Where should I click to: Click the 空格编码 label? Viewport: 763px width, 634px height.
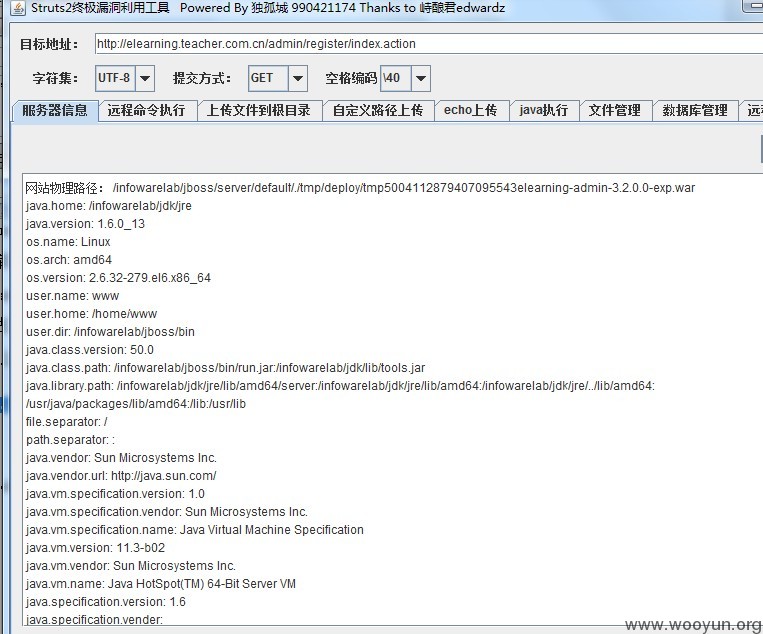point(351,78)
